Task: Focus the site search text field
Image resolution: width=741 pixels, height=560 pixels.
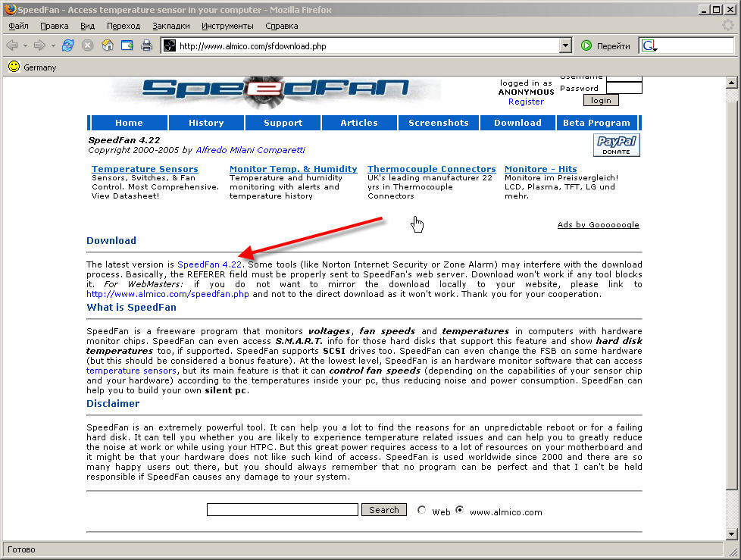Action: (x=282, y=509)
